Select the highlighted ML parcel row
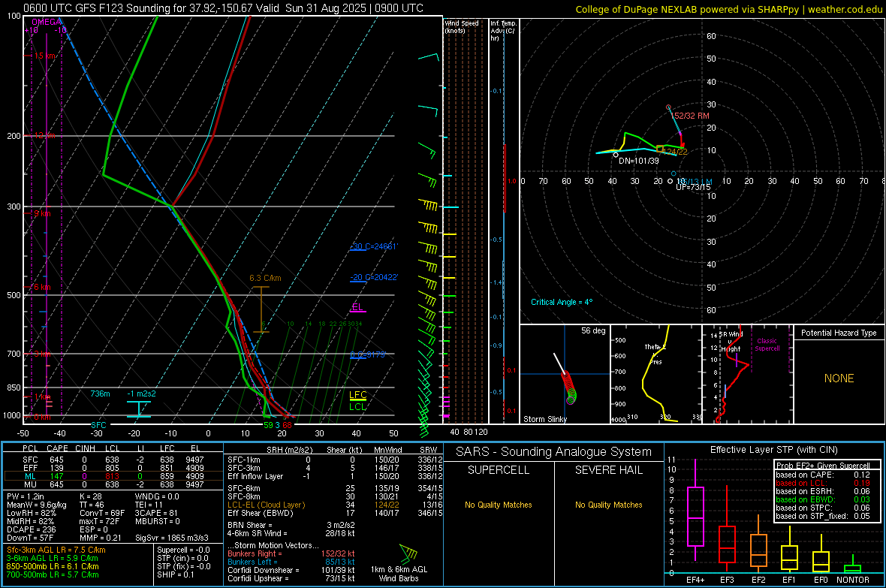886x588 pixels. click(113, 476)
